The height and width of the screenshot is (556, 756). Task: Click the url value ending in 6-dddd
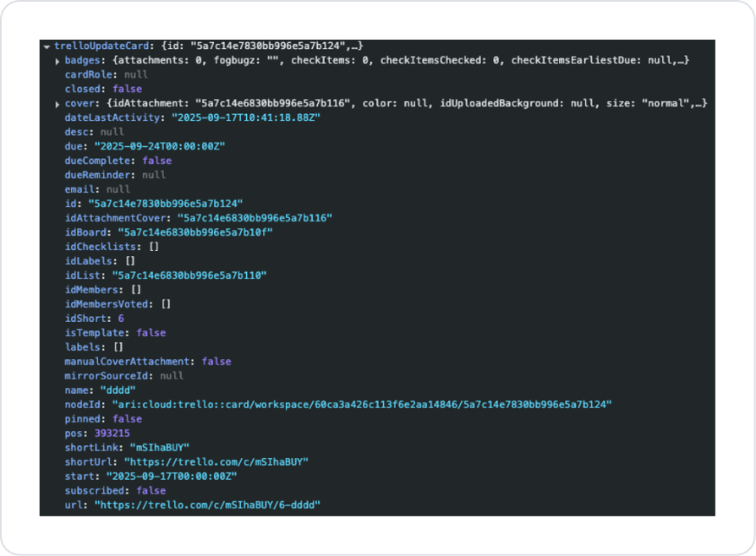207,505
